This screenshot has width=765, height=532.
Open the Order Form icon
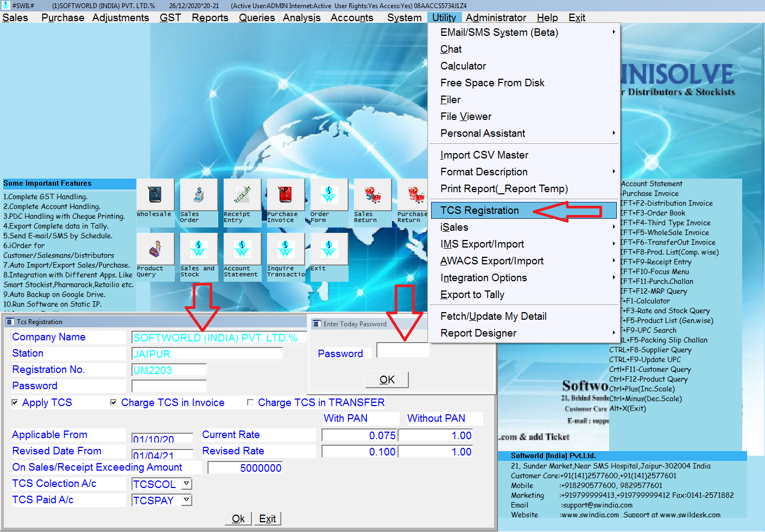(329, 194)
